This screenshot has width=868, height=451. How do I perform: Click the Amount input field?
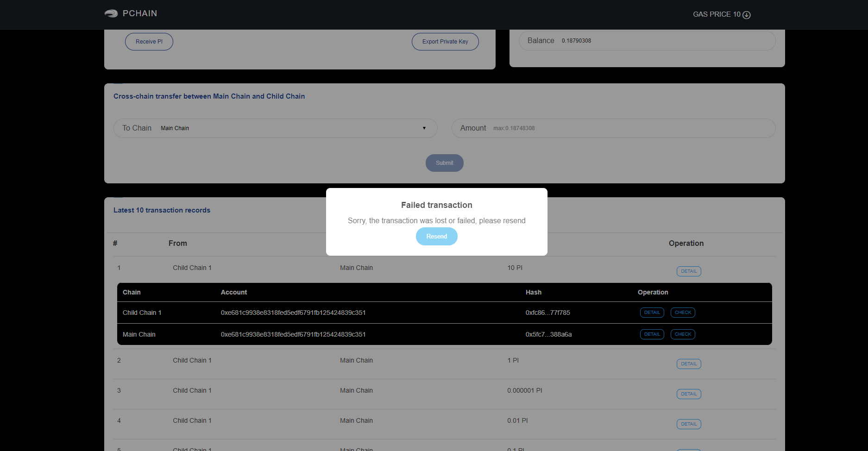[x=630, y=128]
